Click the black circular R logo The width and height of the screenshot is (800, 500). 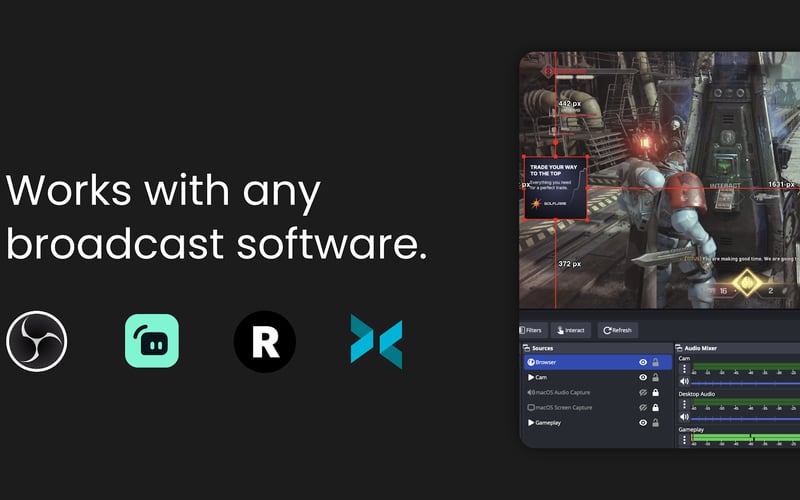point(265,341)
